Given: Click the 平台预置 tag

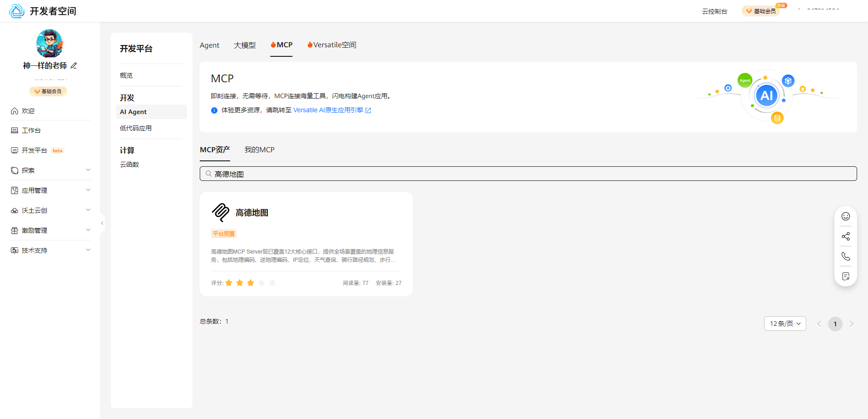Looking at the screenshot, I should (x=224, y=234).
